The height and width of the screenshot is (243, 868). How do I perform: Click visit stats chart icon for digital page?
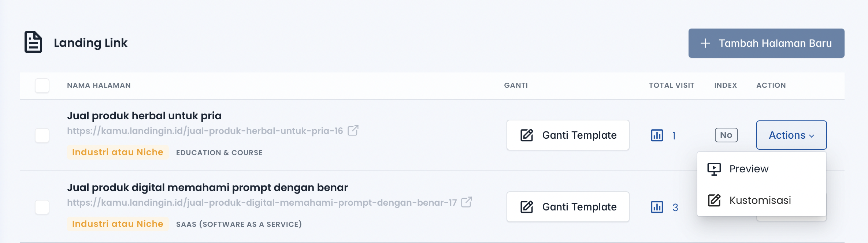(x=657, y=207)
